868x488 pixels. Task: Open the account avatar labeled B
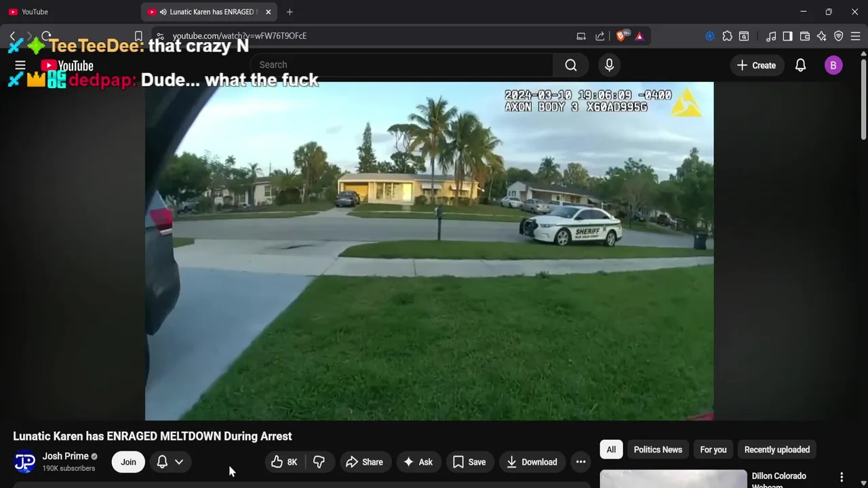point(833,65)
